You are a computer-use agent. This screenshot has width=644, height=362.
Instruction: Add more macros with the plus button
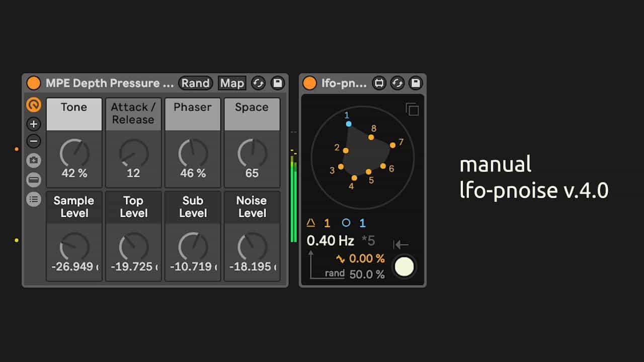34,124
